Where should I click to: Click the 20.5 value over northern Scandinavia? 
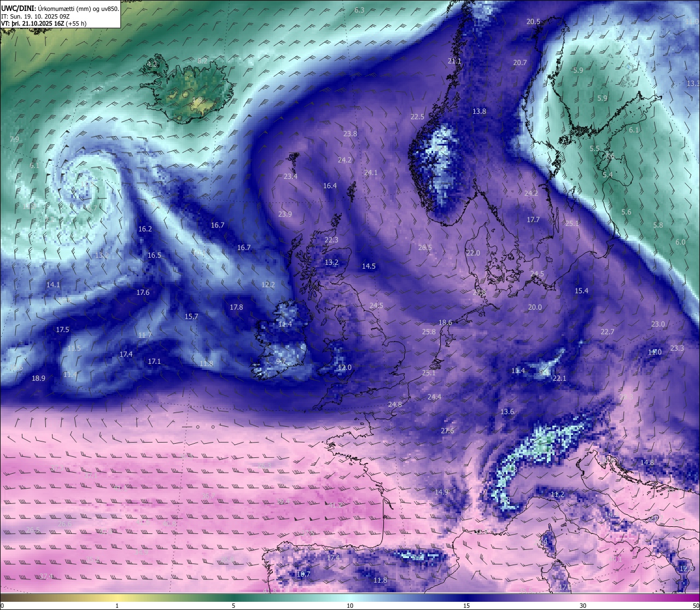click(x=533, y=21)
